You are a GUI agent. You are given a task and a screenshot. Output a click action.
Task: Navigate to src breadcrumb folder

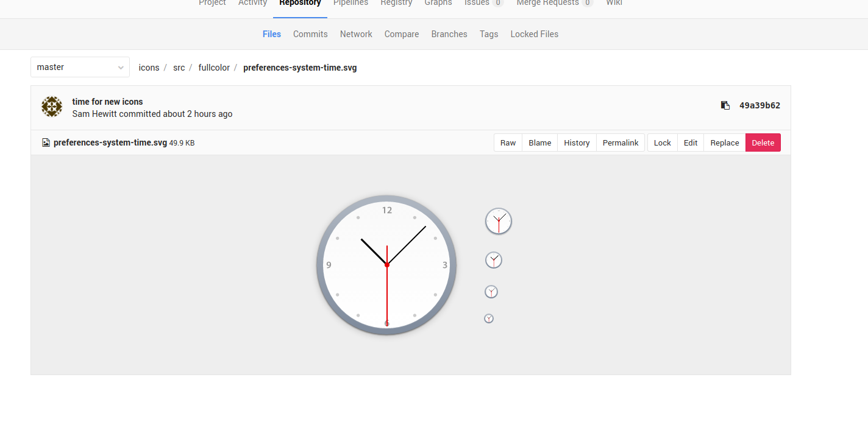coord(179,68)
